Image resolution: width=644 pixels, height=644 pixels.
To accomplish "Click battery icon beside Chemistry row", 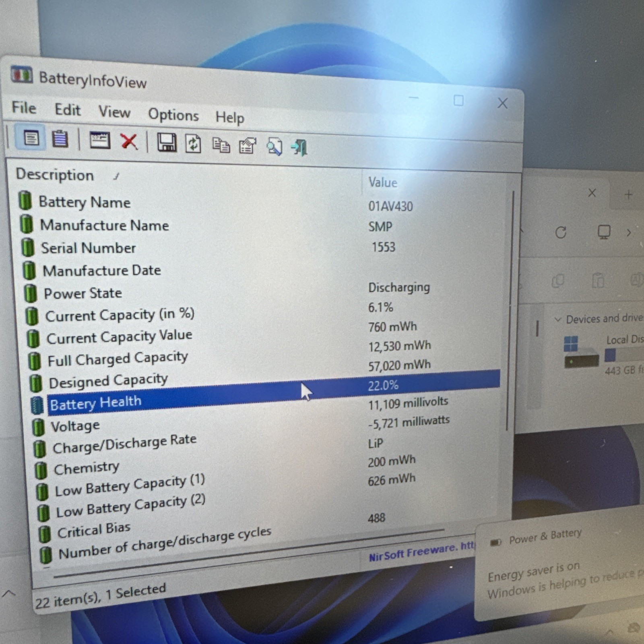I will [41, 470].
